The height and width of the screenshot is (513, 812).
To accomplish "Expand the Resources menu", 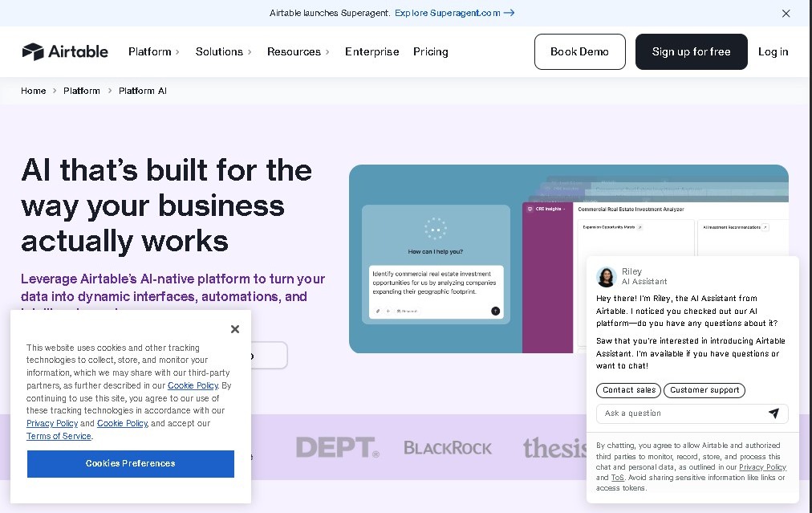I will pyautogui.click(x=298, y=52).
